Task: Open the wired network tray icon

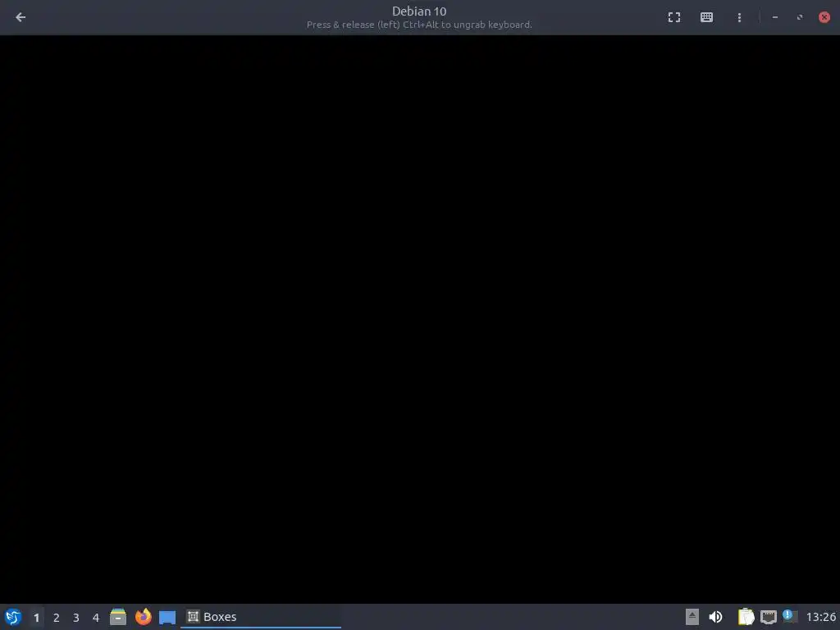Action: [768, 617]
